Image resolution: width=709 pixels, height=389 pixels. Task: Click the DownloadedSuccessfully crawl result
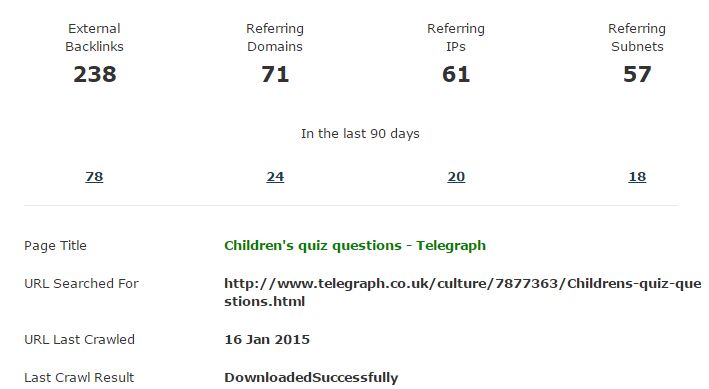[311, 377]
